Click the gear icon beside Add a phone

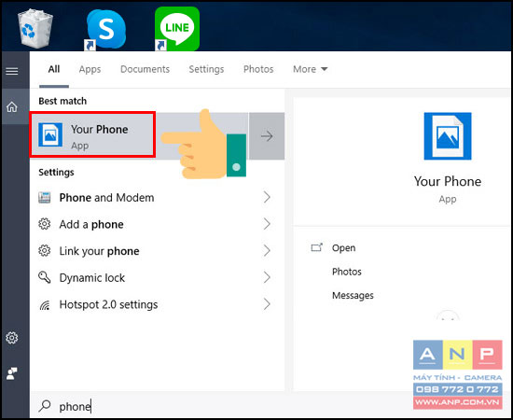(x=45, y=224)
